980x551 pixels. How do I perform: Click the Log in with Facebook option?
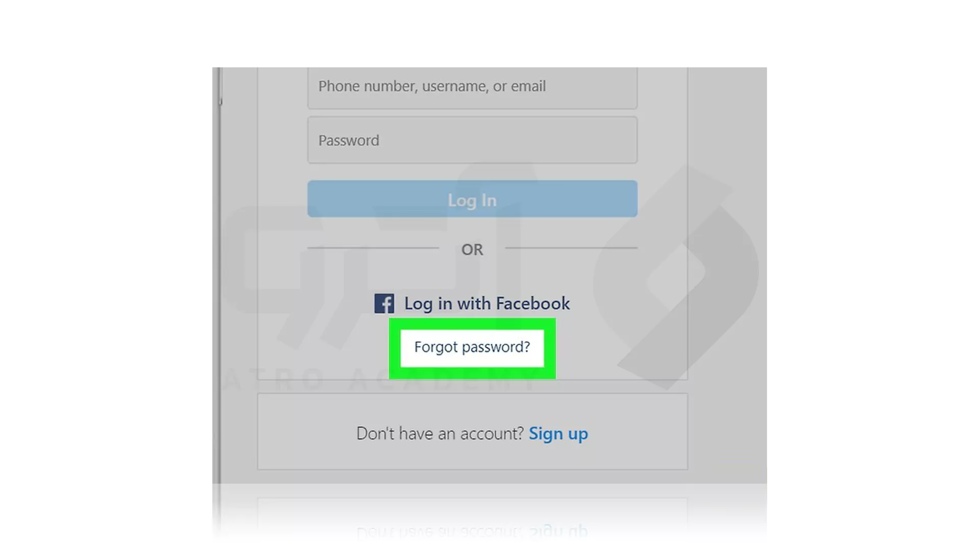(x=472, y=303)
